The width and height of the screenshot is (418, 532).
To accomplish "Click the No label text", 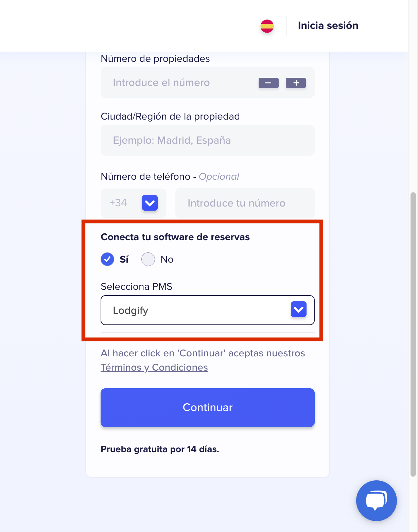I will [167, 260].
